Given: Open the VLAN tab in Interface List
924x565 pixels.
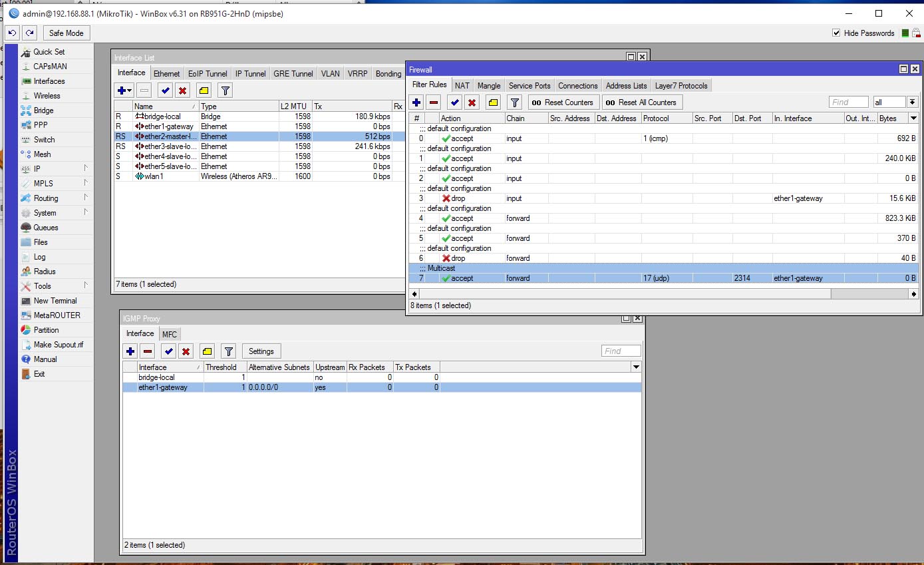Looking at the screenshot, I should 330,74.
